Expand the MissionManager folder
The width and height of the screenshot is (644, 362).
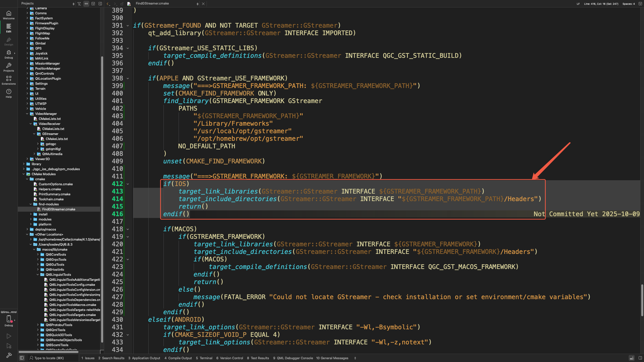point(27,63)
